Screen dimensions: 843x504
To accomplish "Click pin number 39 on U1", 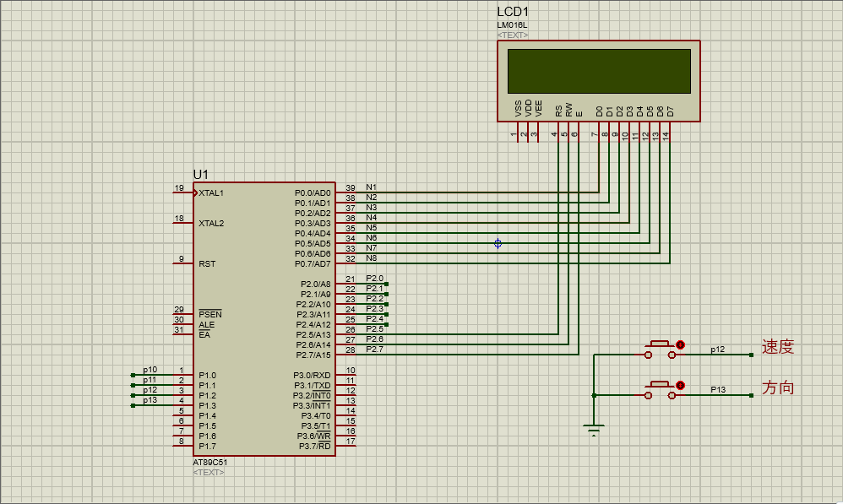I will pyautogui.click(x=351, y=188).
